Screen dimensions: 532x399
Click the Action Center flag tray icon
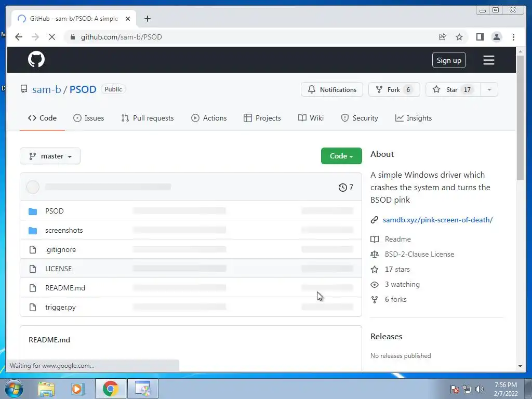[455, 389]
